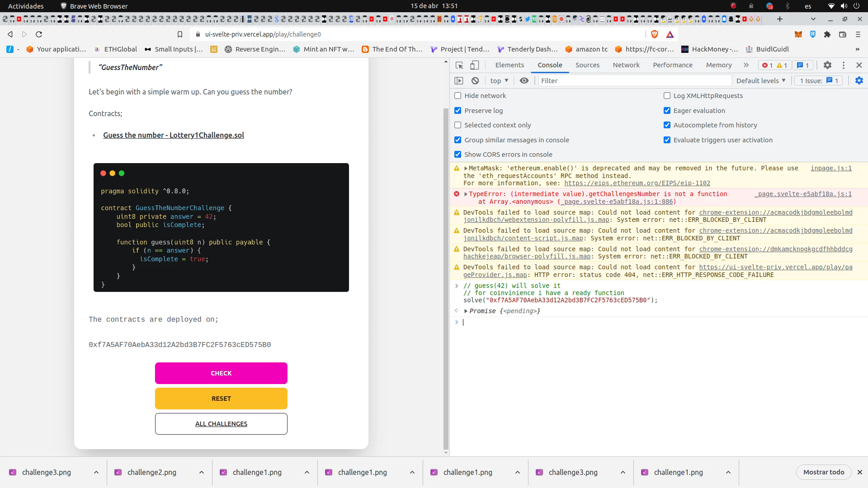Open the Extensions puzzle-piece menu

[x=827, y=34]
